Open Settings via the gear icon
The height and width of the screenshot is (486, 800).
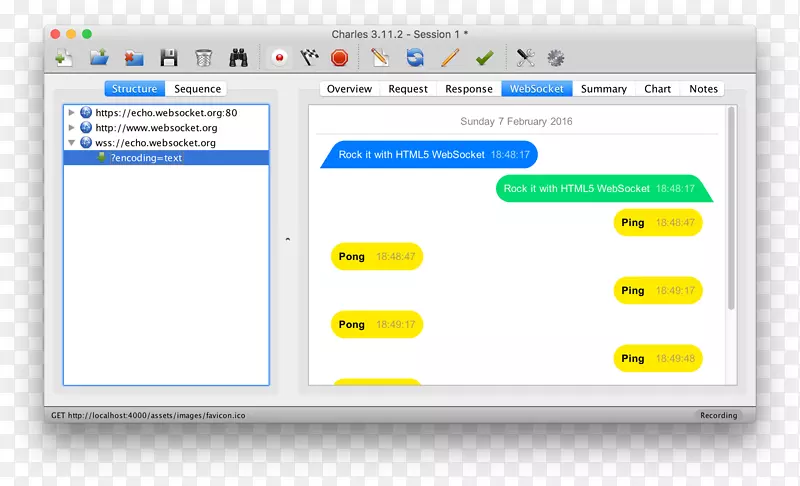pos(555,58)
